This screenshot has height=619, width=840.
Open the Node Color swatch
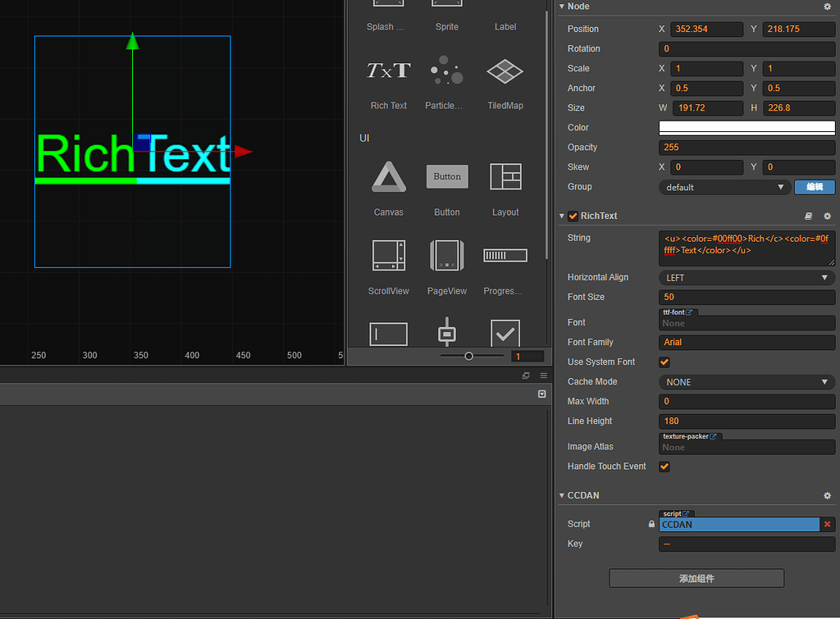(x=746, y=128)
